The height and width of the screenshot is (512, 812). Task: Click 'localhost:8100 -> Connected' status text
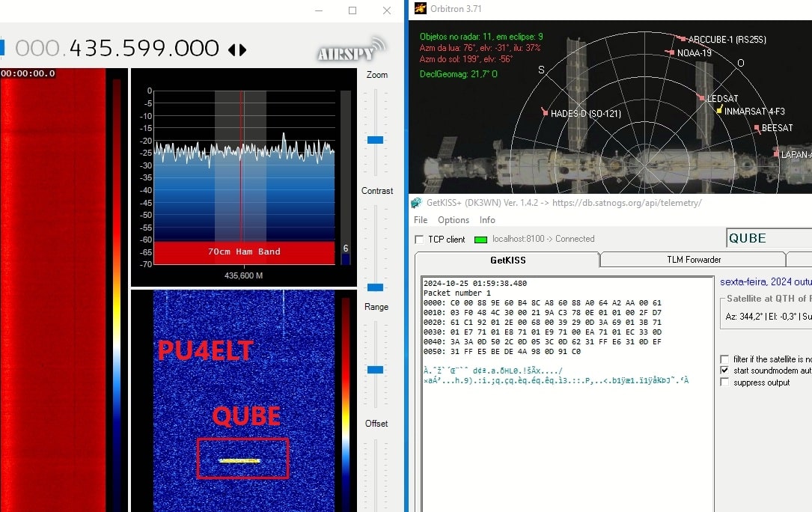click(x=543, y=239)
